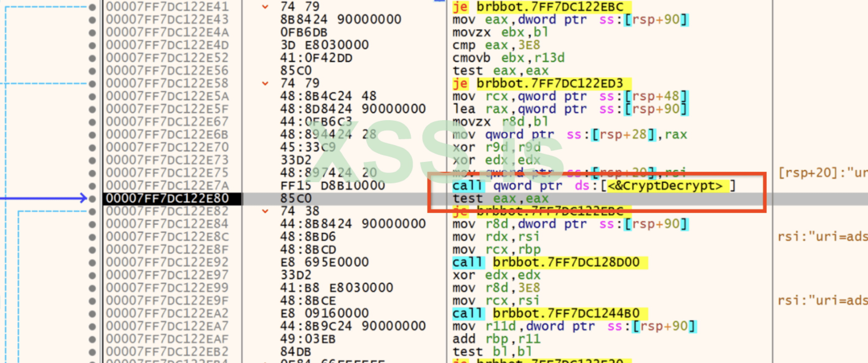Click the breakpoint bullet at 00007FF7DC122EA2
868x363 pixels.
coord(92,313)
